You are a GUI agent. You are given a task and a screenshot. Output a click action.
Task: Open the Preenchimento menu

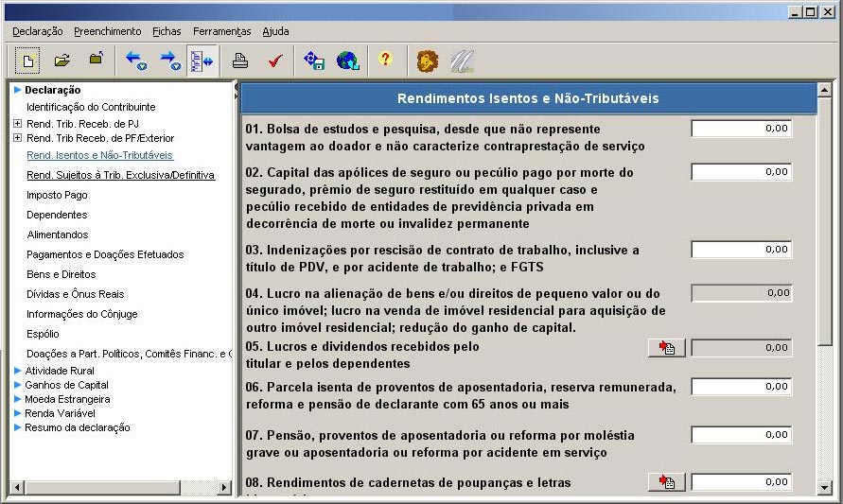tap(108, 31)
